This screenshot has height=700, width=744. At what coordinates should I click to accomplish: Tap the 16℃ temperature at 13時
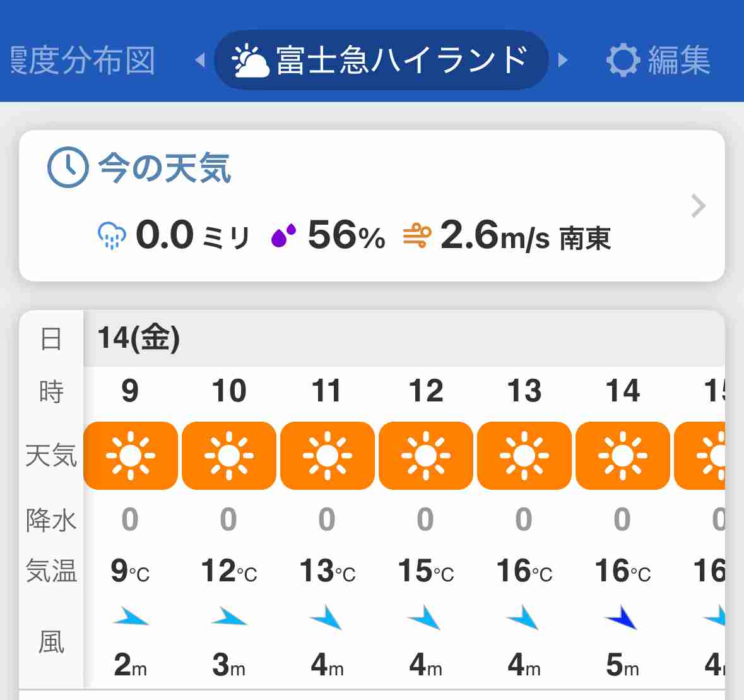click(x=524, y=571)
